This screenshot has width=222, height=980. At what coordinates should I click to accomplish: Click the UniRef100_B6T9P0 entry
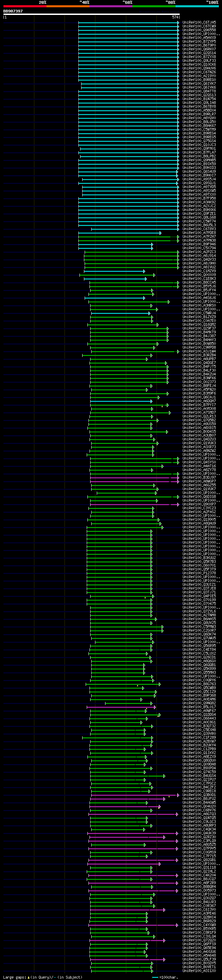click(199, 45)
